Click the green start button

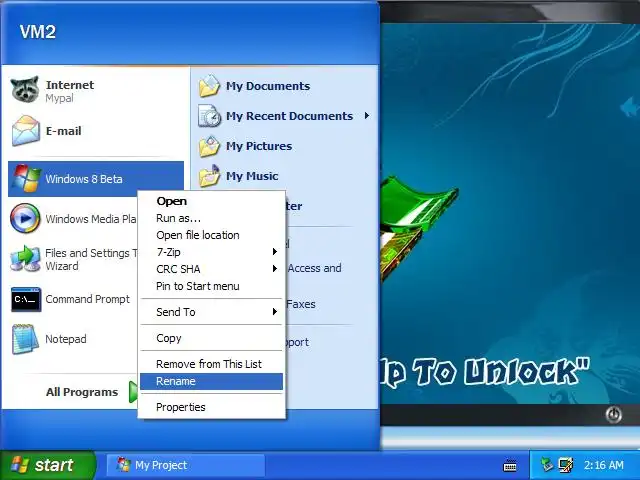[x=48, y=465]
